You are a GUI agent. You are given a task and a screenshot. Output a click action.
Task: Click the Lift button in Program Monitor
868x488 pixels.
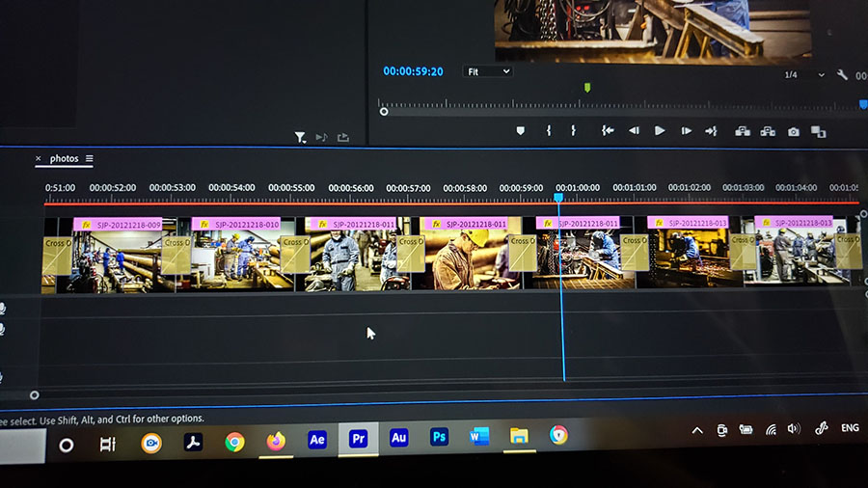(743, 131)
